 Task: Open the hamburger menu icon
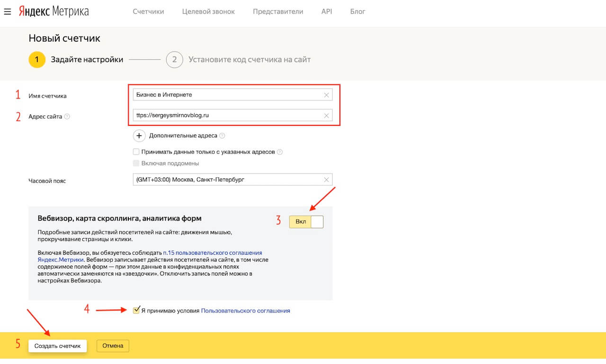7,11
